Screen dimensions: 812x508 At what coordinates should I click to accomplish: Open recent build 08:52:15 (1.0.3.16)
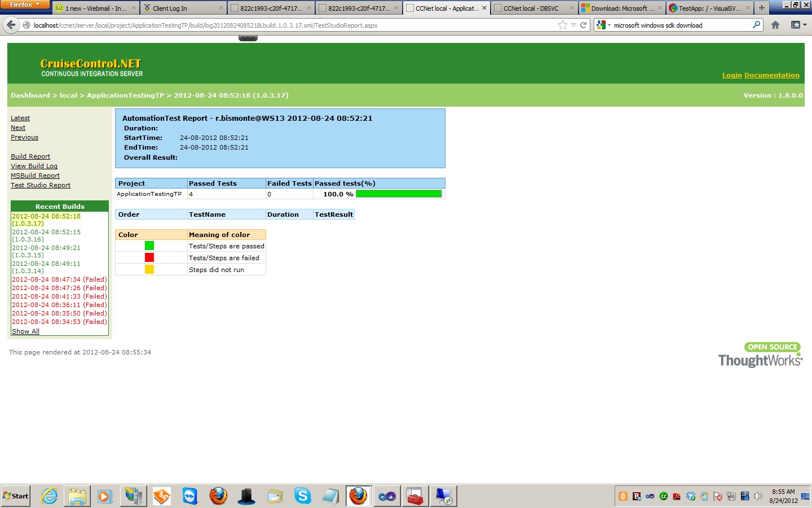coord(46,235)
